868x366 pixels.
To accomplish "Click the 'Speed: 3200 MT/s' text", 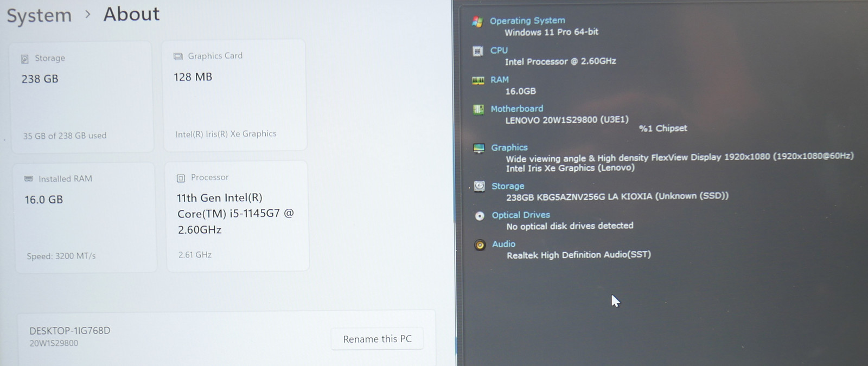I will [x=61, y=256].
